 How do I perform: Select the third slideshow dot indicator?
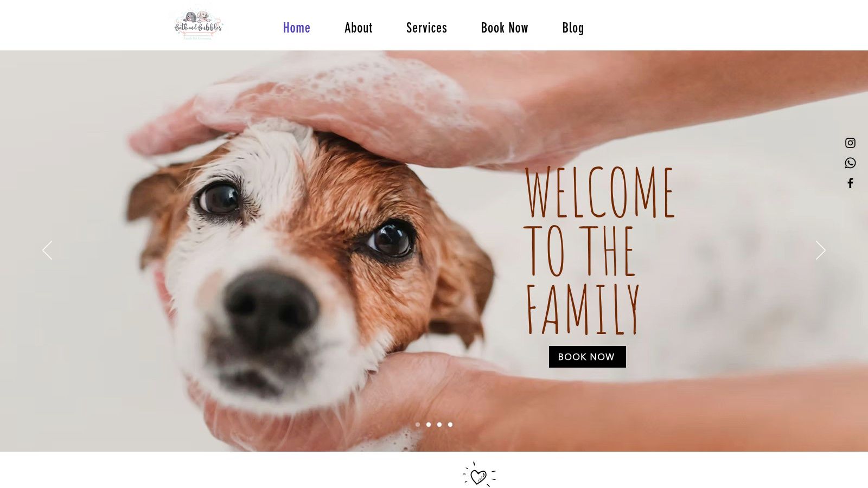click(439, 425)
